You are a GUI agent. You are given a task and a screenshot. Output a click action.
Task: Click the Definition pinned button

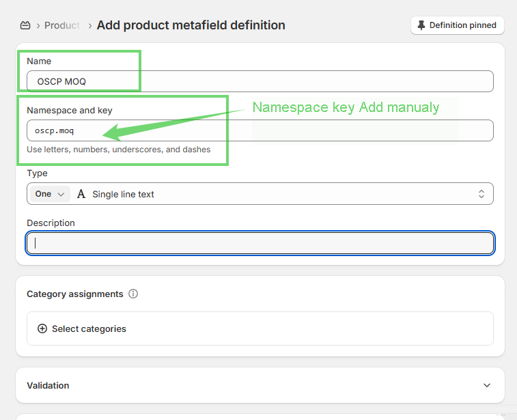[x=458, y=25]
